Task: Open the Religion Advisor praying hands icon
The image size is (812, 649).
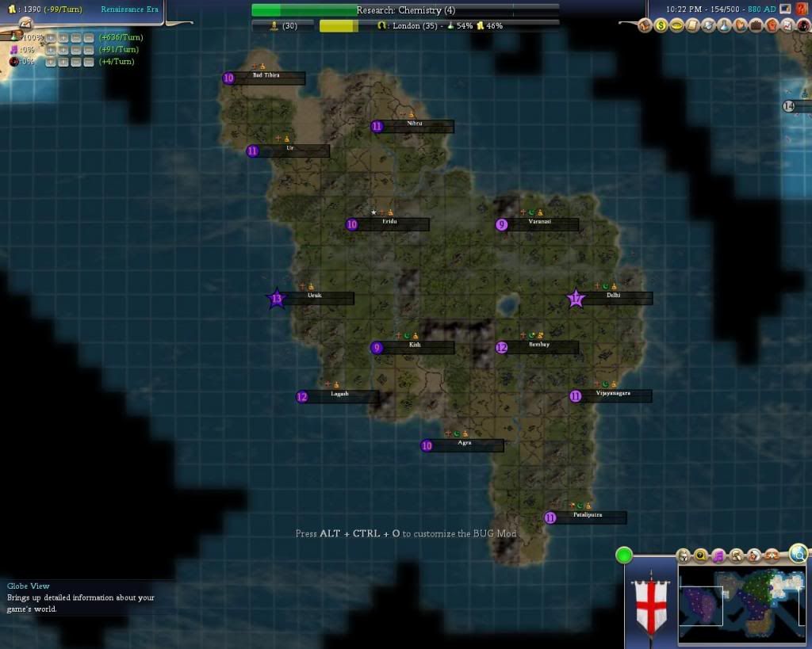Action: point(741,25)
